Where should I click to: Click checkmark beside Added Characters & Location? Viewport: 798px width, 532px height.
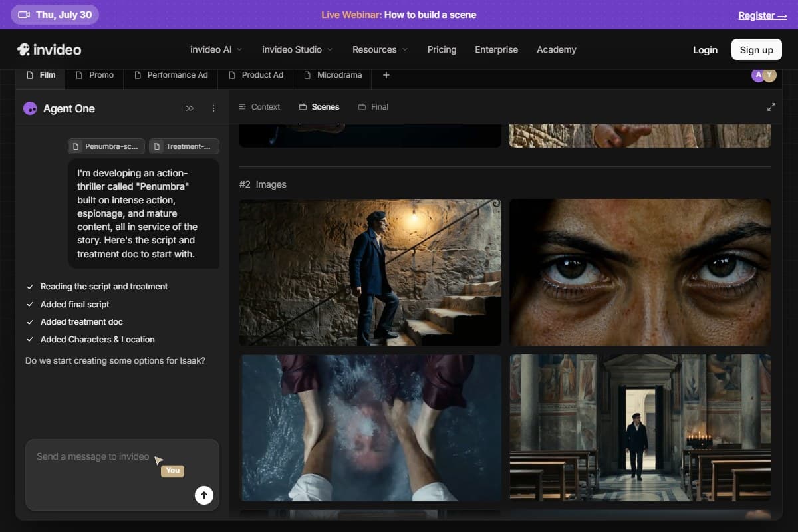pyautogui.click(x=30, y=339)
